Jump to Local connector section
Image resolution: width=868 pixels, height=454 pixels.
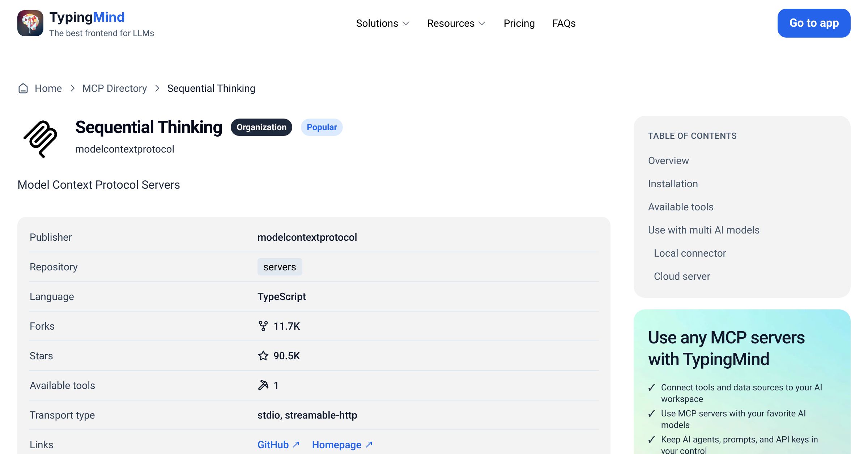[690, 253]
